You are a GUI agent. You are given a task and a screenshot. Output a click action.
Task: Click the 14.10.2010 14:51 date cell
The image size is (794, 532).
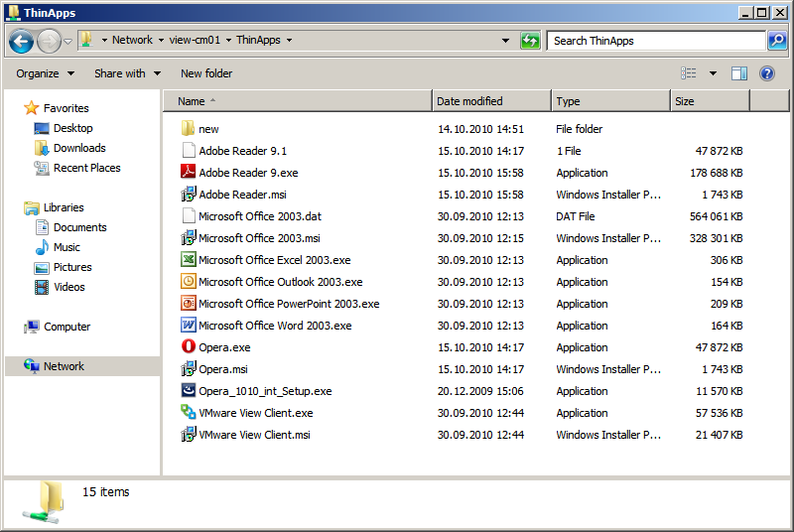[480, 129]
